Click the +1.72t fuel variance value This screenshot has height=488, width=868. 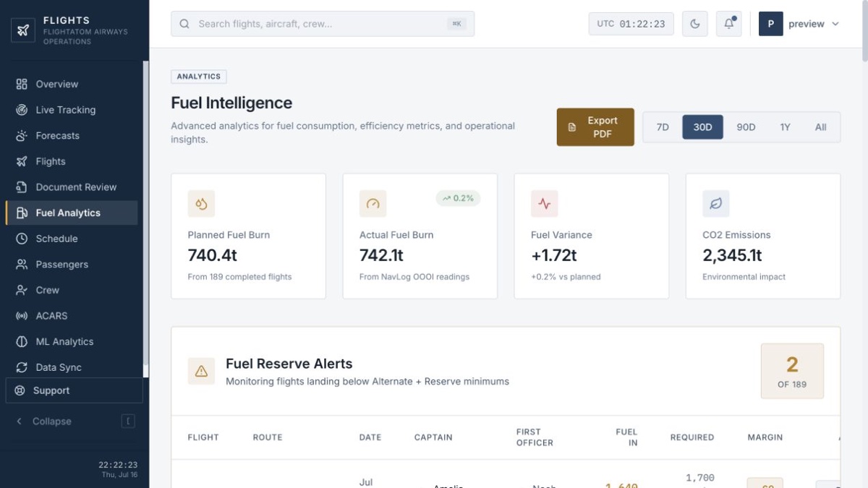554,255
